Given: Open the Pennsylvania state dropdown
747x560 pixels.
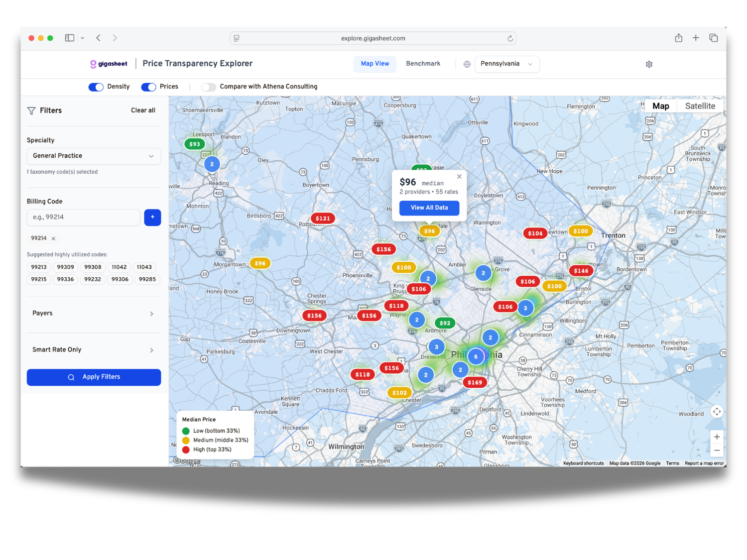Looking at the screenshot, I should (x=507, y=64).
